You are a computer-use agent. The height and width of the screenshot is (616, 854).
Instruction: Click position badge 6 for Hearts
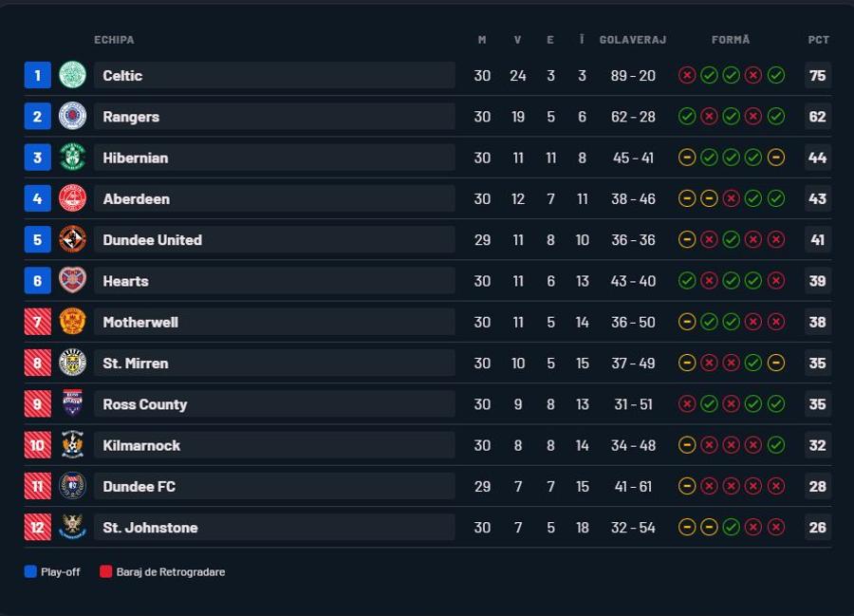coord(38,281)
